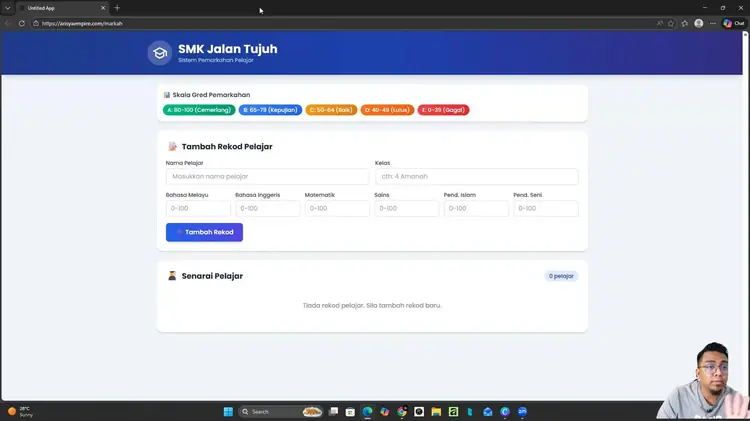Screen dimensions: 750x421
Task: Open a new browser tab with the plus icon
Action: click(x=117, y=8)
